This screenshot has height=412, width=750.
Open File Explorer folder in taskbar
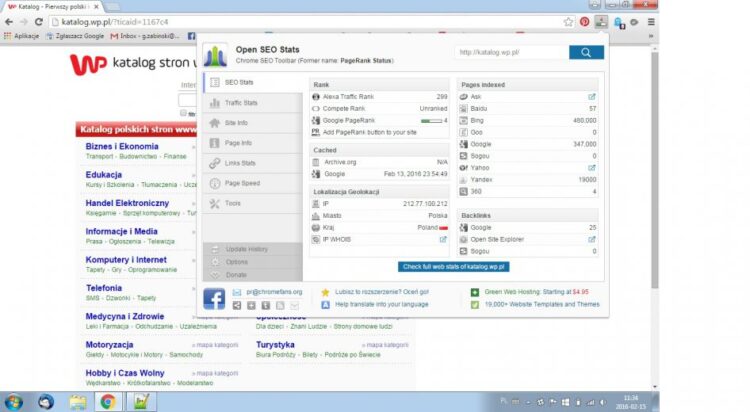77,402
